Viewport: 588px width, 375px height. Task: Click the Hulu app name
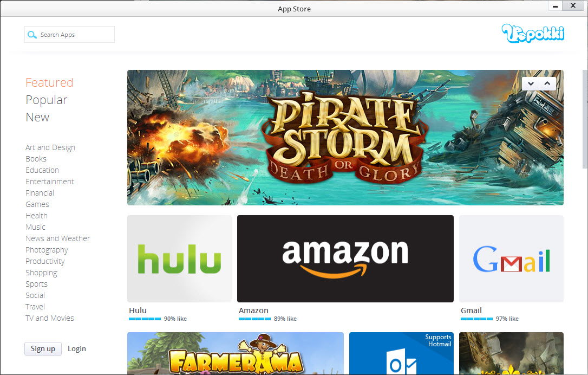(x=138, y=311)
